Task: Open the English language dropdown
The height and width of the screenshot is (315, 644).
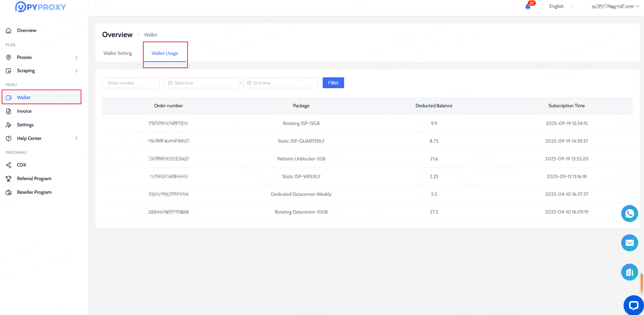Action: 561,6
